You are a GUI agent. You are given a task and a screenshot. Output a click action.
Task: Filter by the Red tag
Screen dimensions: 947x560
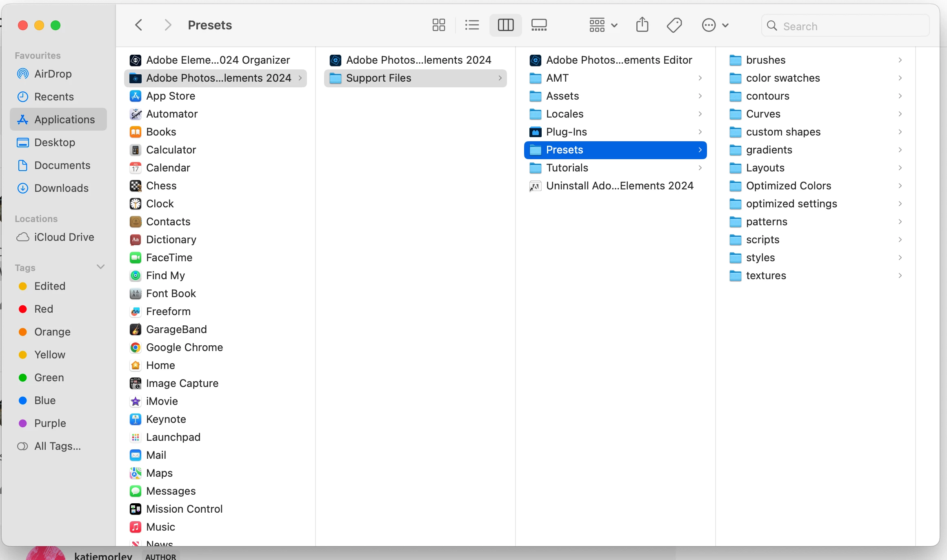point(43,309)
